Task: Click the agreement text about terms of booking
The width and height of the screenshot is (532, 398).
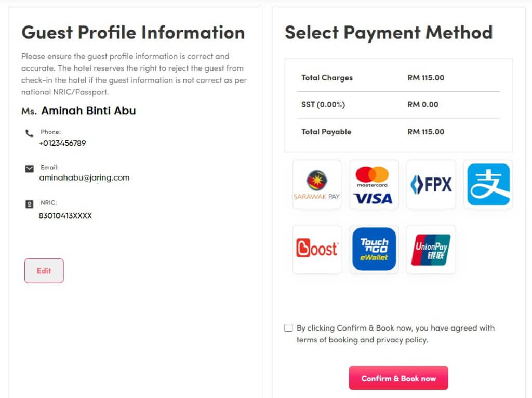Action: click(x=395, y=334)
